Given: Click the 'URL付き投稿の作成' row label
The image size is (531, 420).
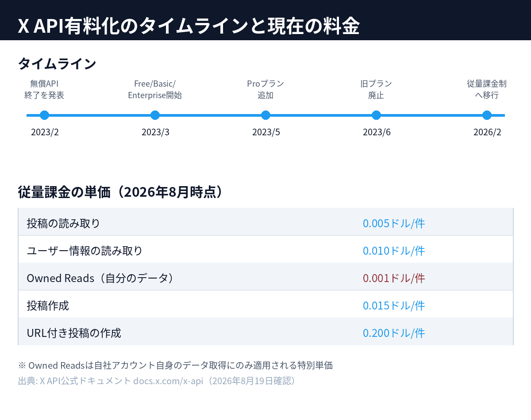Looking at the screenshot, I should click(74, 333).
